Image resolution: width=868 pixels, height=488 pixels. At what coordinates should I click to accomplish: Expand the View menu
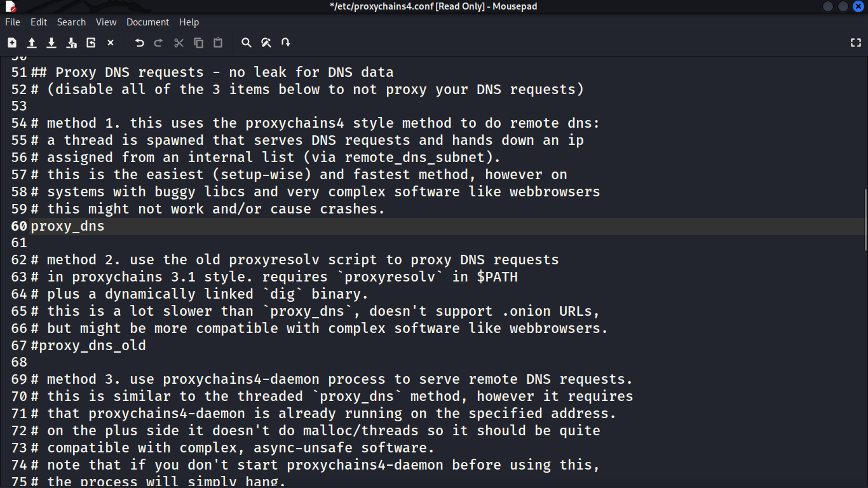coord(106,22)
